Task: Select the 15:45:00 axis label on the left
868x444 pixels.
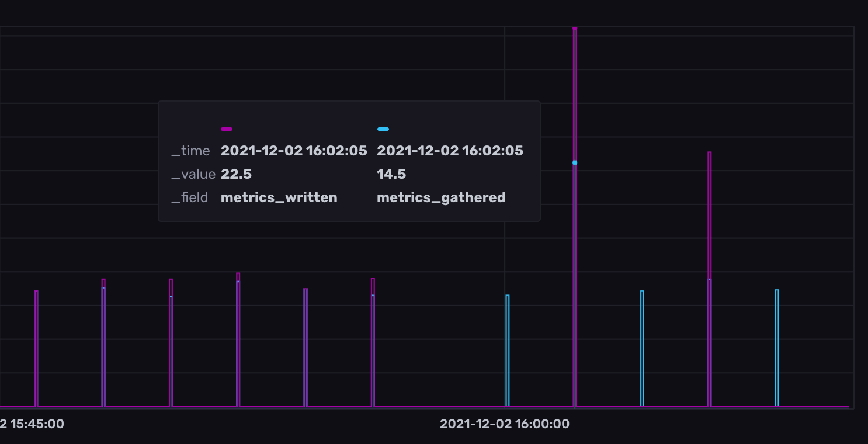Action: pyautogui.click(x=32, y=424)
